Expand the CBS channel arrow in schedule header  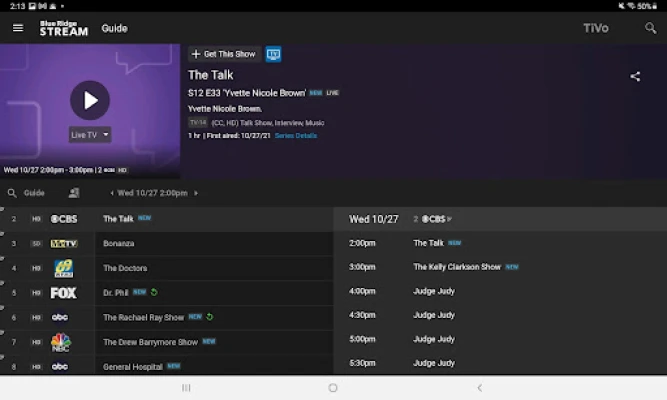point(449,219)
